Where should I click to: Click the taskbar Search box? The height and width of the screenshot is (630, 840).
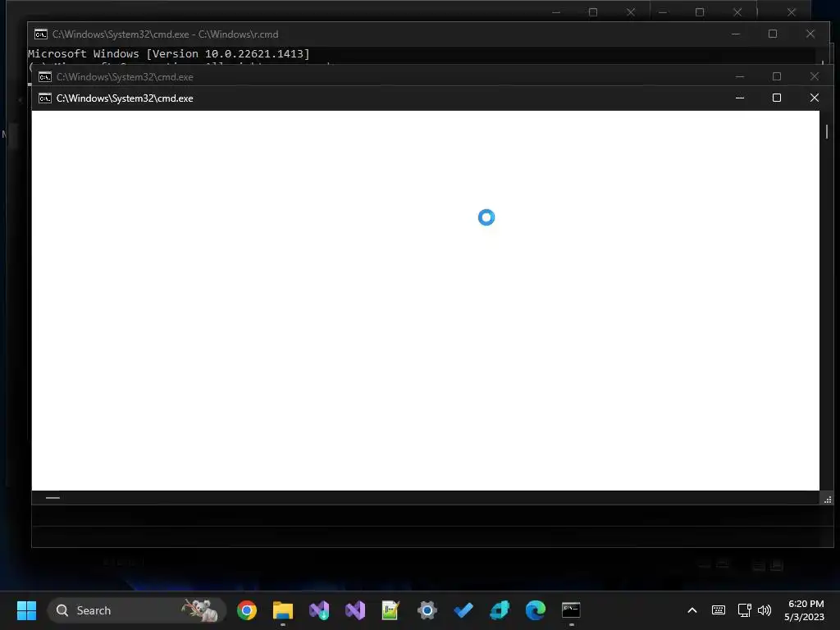pos(137,610)
